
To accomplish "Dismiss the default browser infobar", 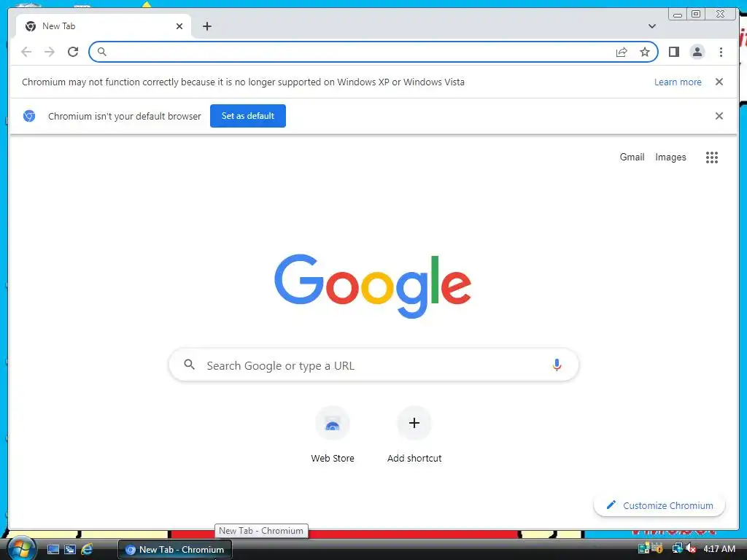I will pyautogui.click(x=719, y=116).
